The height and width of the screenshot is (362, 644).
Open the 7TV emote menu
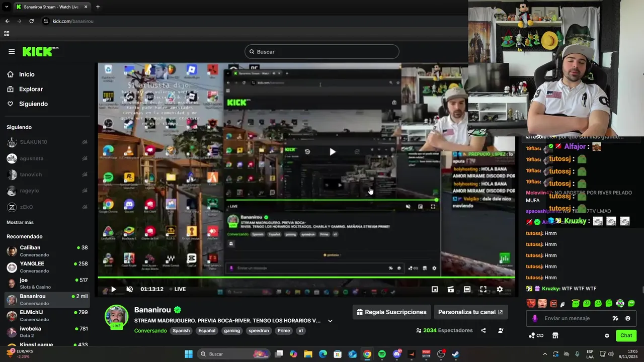click(615, 318)
